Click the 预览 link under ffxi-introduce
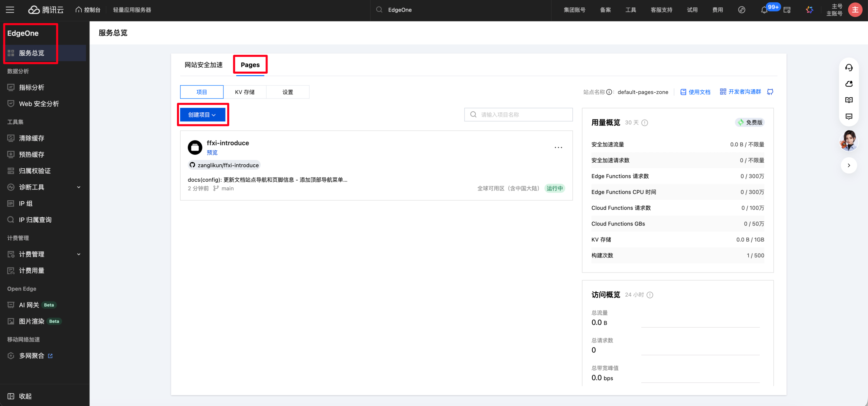 pos(212,152)
